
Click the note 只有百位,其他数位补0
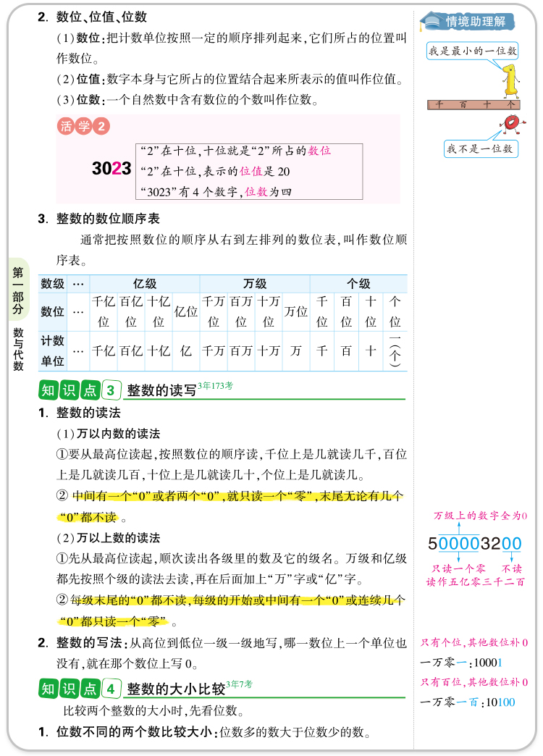[474, 681]
